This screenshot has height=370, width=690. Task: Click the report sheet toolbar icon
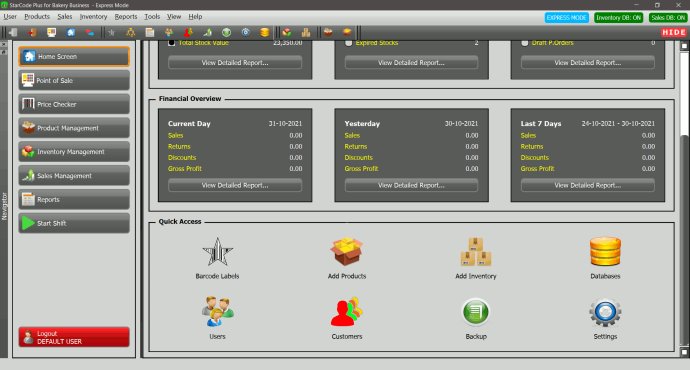(150, 33)
